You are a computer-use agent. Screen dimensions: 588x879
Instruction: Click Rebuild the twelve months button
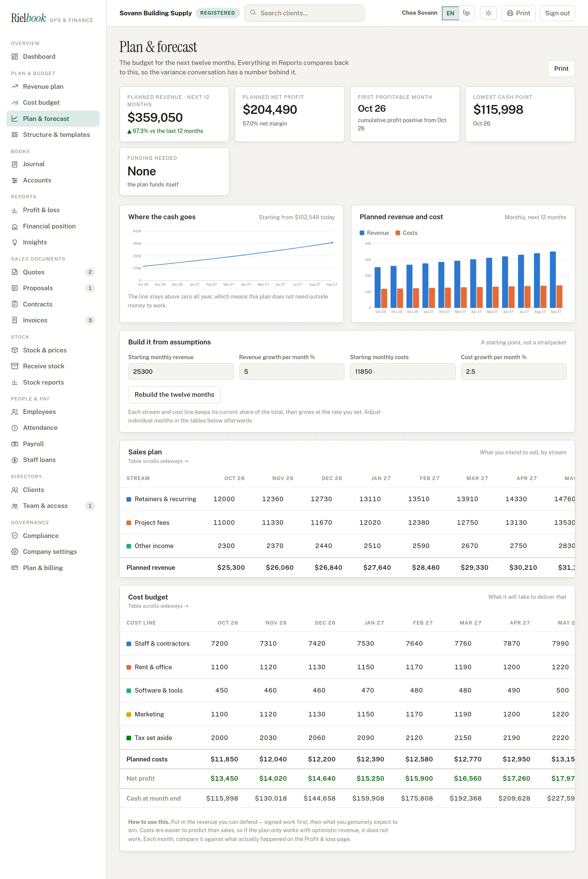(174, 395)
